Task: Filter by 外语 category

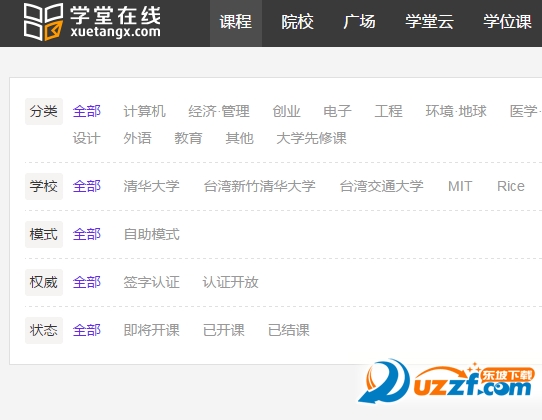Action: click(x=138, y=138)
